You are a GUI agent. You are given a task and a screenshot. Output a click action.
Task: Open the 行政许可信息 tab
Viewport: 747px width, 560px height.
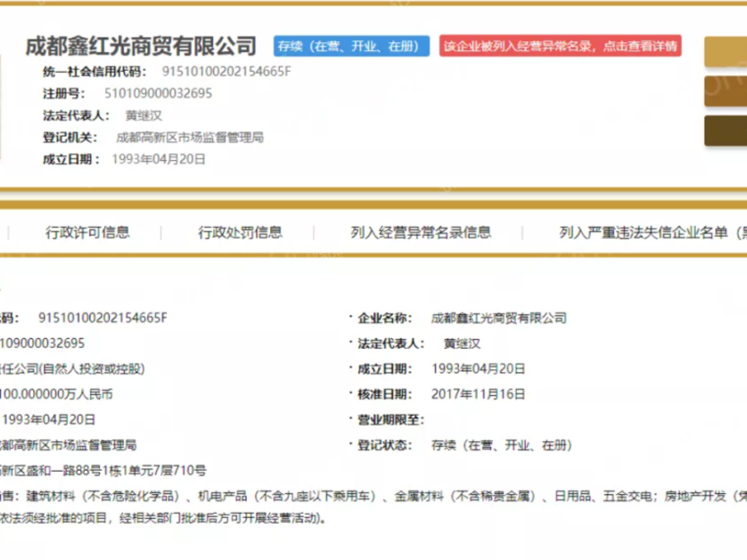point(88,233)
